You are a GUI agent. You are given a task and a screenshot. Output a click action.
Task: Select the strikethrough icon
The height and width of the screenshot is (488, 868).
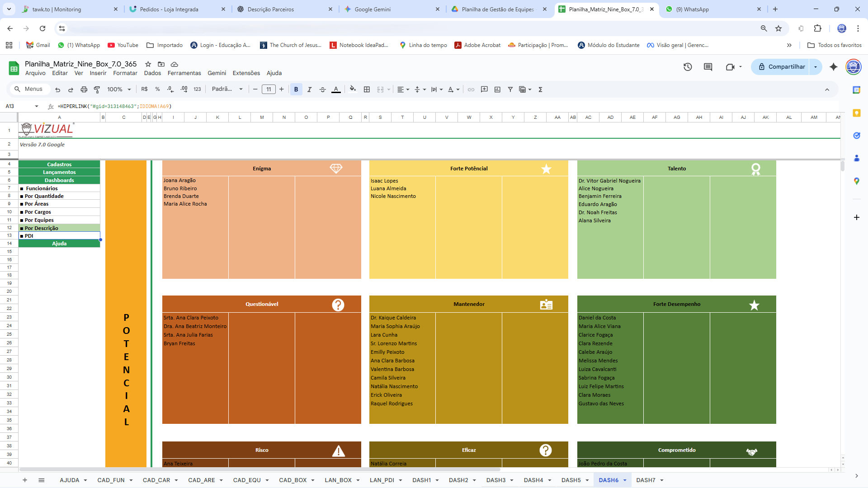point(323,89)
